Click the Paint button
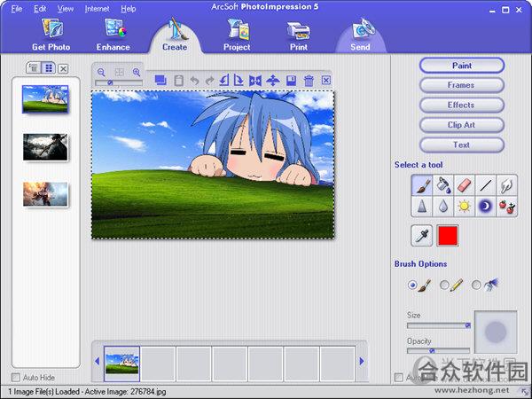Viewport: 532px width, 399px height. (462, 66)
